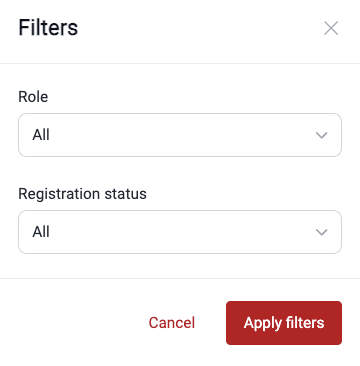Close the Filters dialog with the X icon
The image size is (360, 366).
(331, 28)
